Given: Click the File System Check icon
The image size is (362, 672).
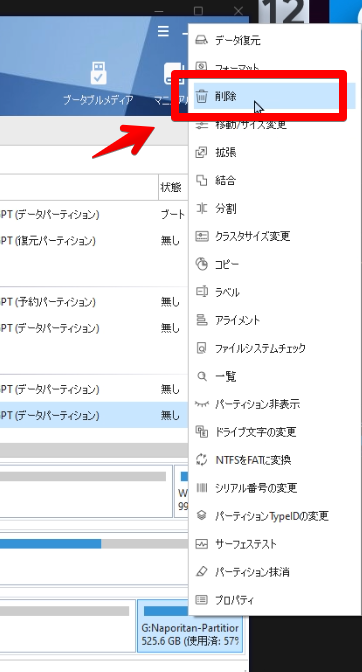Looking at the screenshot, I should click(201, 348).
